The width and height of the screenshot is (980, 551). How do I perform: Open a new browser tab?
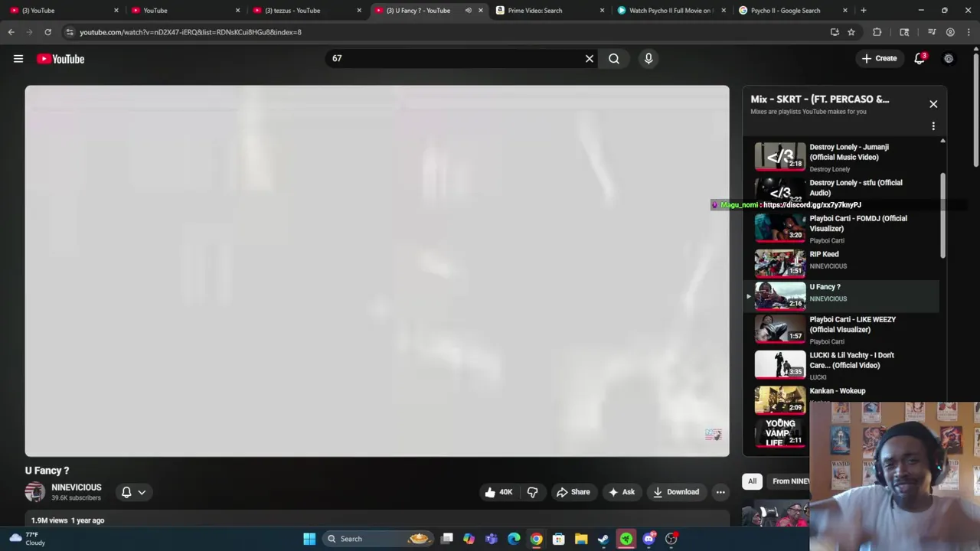tap(864, 11)
